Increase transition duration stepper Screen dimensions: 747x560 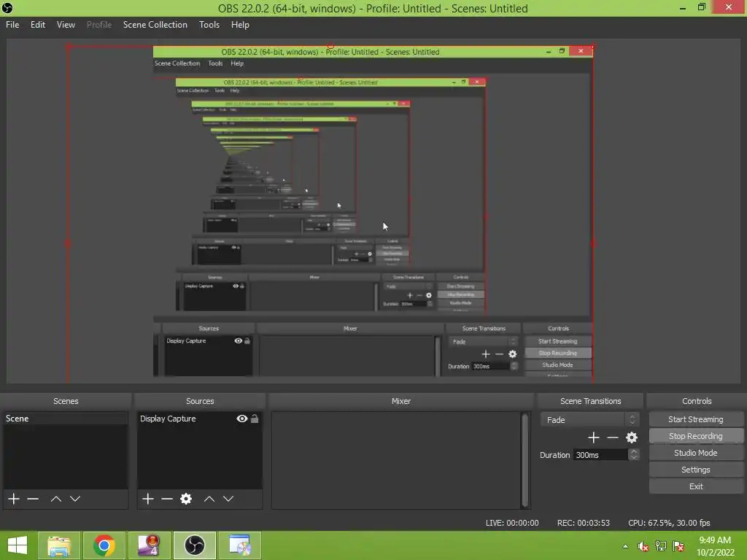point(633,451)
